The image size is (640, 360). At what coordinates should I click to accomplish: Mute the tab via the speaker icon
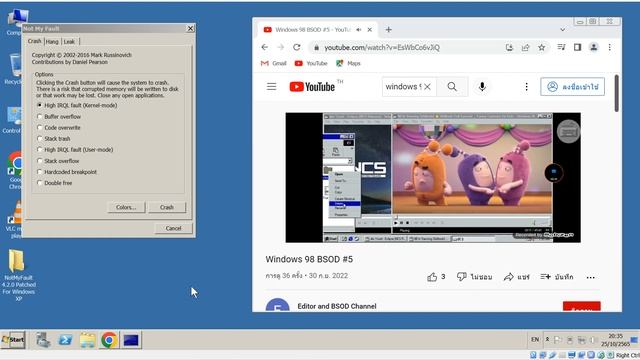pos(359,30)
